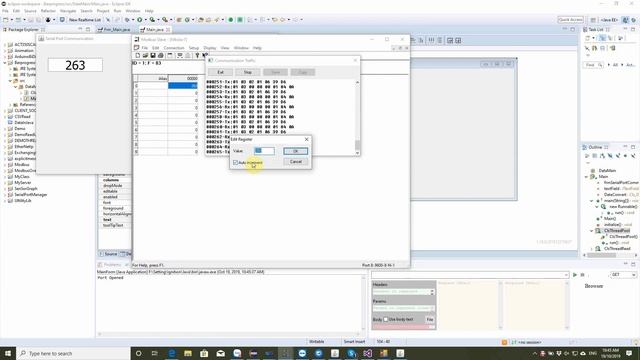The image size is (640, 360).
Task: Switch to Frm_Main.java editor tab
Action: pos(114,30)
